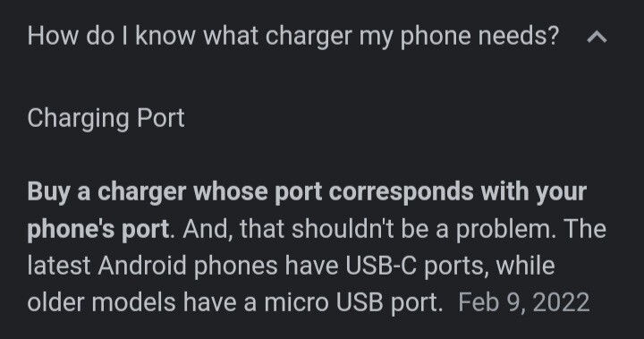Image resolution: width=644 pixels, height=339 pixels.
Task: Click the 'Feb 9, 2022' date
Action: click(523, 303)
